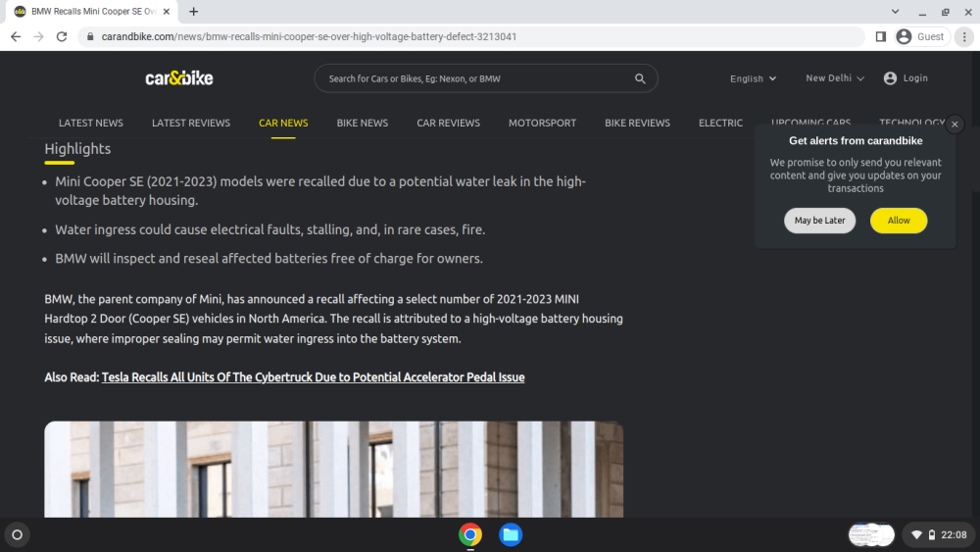Reload the page with refresh icon
The width and height of the screenshot is (980, 552).
coord(61,37)
